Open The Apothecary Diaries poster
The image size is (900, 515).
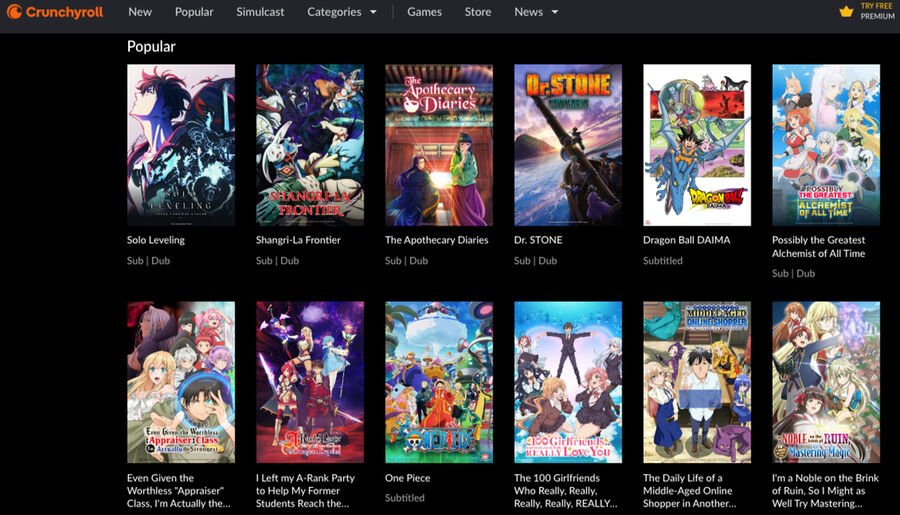click(x=439, y=145)
